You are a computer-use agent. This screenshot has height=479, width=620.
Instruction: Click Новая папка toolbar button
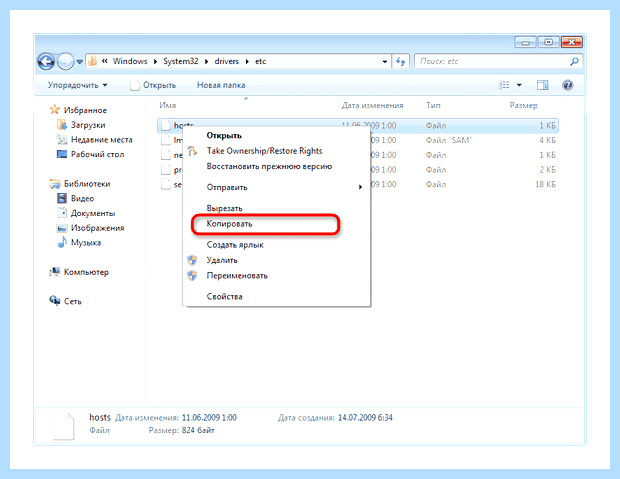pyautogui.click(x=221, y=85)
